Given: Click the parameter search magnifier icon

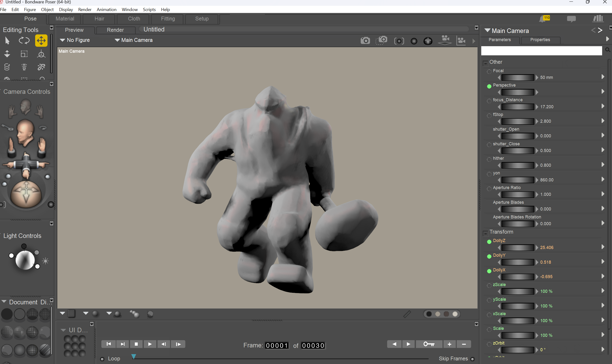Looking at the screenshot, I should pyautogui.click(x=608, y=50).
